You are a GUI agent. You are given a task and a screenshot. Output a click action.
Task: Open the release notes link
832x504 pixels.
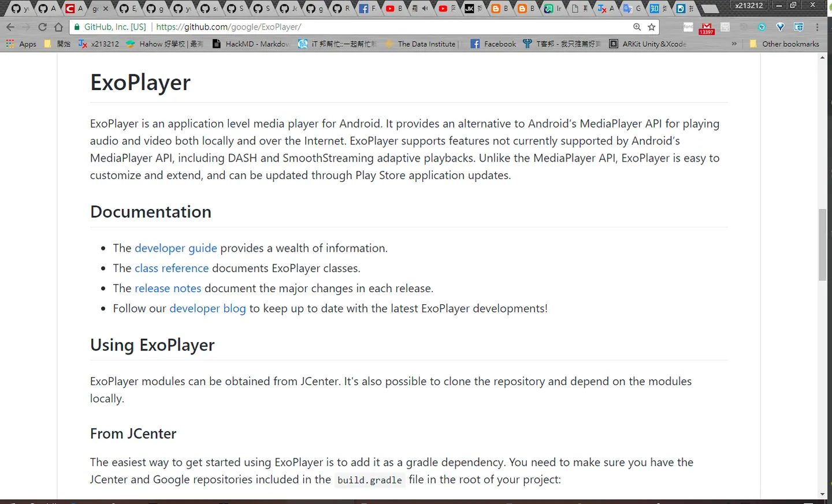coord(168,289)
